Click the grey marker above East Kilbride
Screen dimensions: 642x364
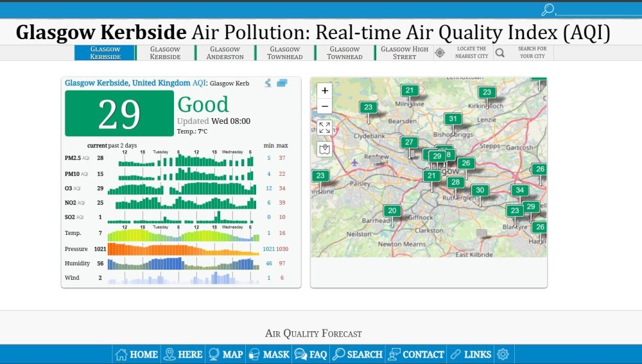click(481, 234)
